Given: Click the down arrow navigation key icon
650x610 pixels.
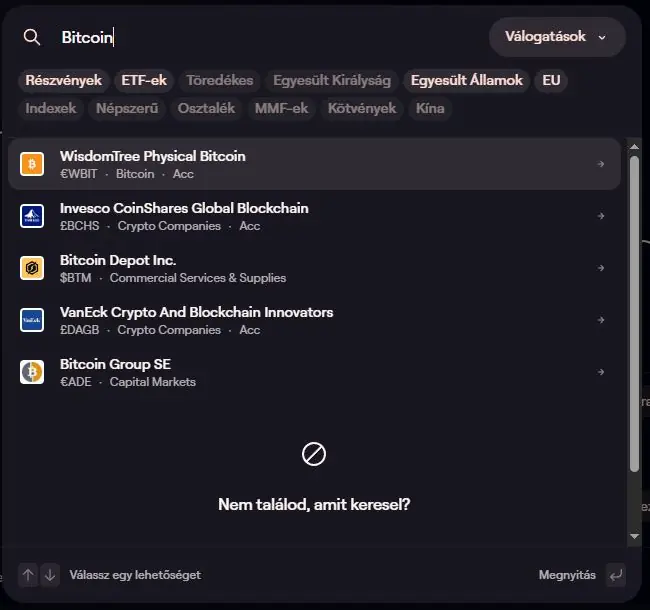Looking at the screenshot, I should tap(50, 575).
